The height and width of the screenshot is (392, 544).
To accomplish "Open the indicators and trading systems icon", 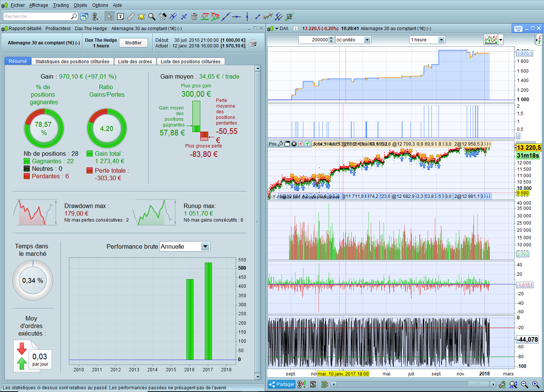I will 491,40.
